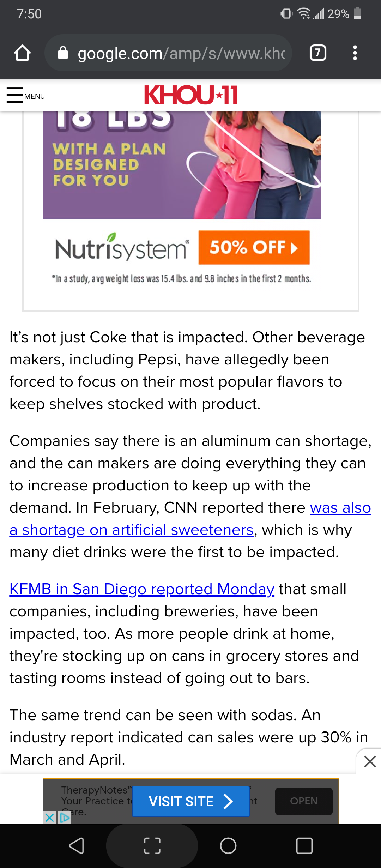Tap the Nutrisystem 50% OFF button
The image size is (381, 868).
coord(254,247)
